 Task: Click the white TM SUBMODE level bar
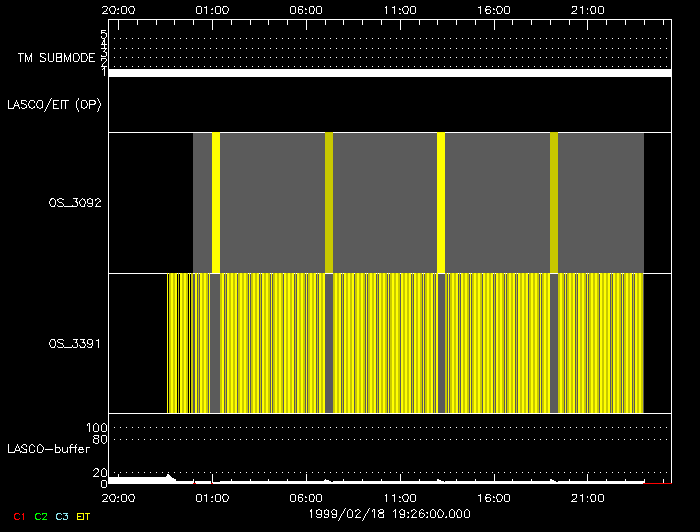(x=389, y=73)
